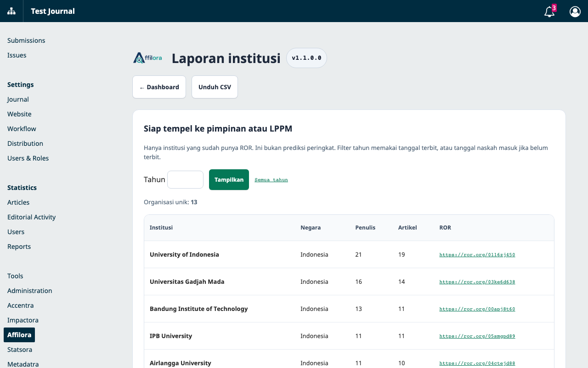Select Bandung Institute of Technology row name
This screenshot has height=368, width=588.
pos(198,309)
